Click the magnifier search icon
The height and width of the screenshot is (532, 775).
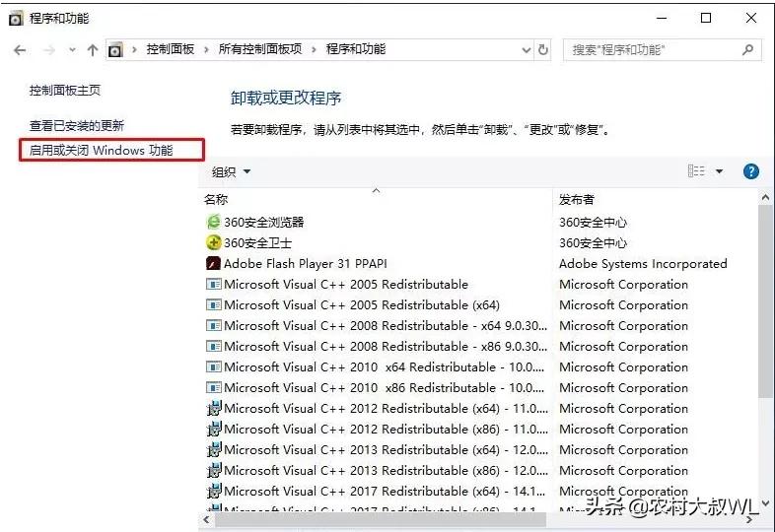(747, 49)
